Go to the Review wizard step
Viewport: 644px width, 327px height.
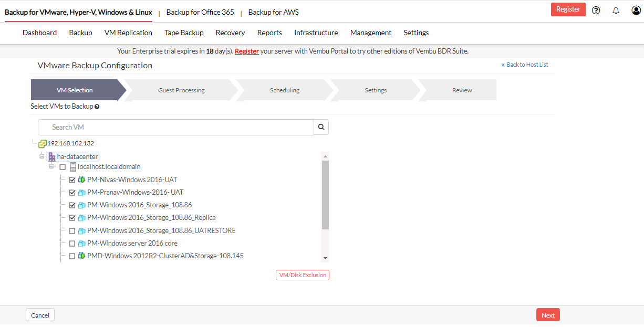tap(462, 90)
